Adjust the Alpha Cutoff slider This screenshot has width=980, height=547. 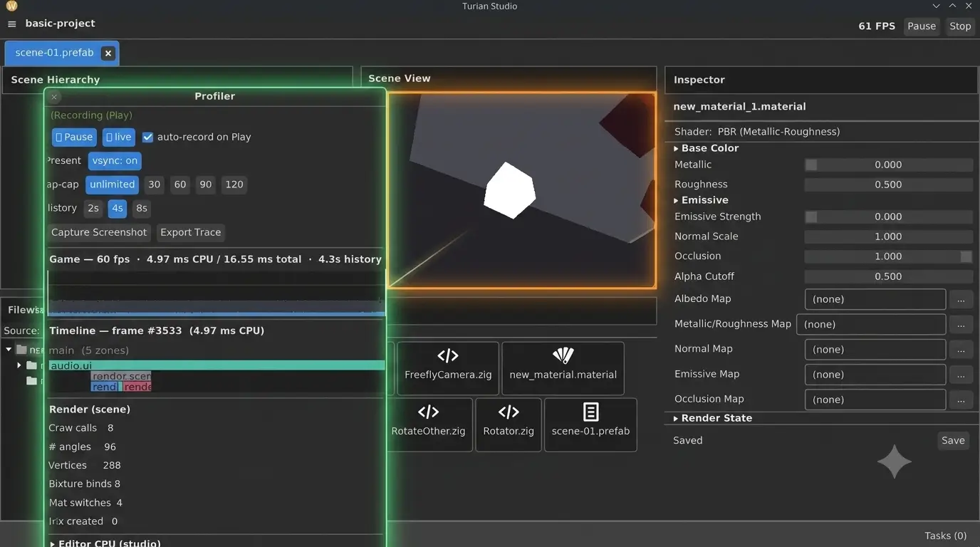pyautogui.click(x=888, y=276)
